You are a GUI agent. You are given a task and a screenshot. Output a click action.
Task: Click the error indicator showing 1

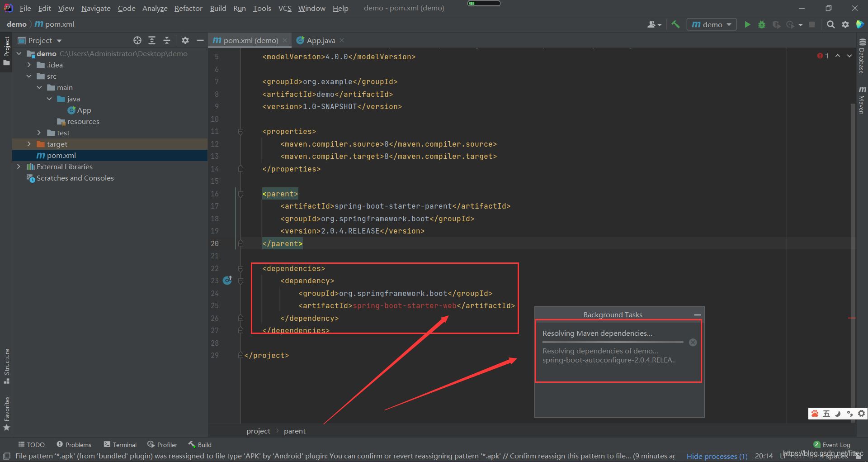(823, 56)
